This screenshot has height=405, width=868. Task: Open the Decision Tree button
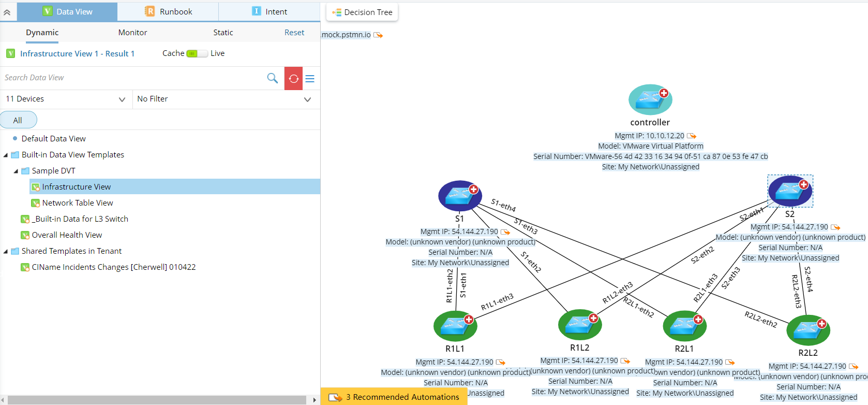[x=362, y=12]
